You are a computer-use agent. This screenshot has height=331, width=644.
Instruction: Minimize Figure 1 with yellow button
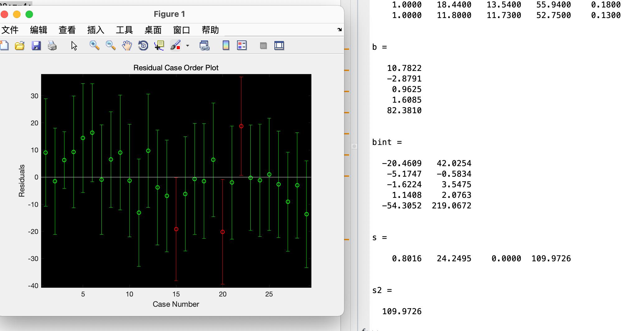pyautogui.click(x=17, y=14)
